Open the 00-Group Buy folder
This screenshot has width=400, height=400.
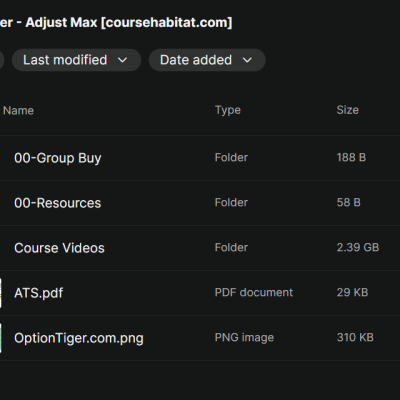click(58, 158)
